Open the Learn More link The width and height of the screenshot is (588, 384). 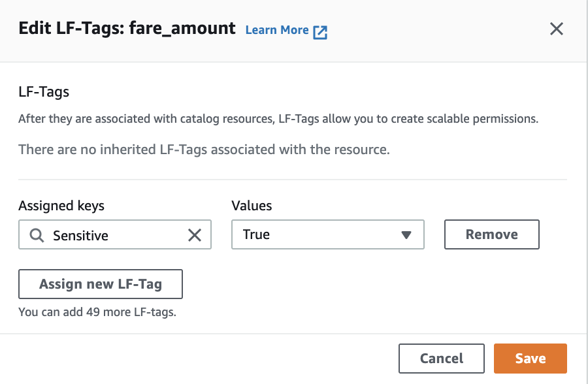click(x=276, y=30)
